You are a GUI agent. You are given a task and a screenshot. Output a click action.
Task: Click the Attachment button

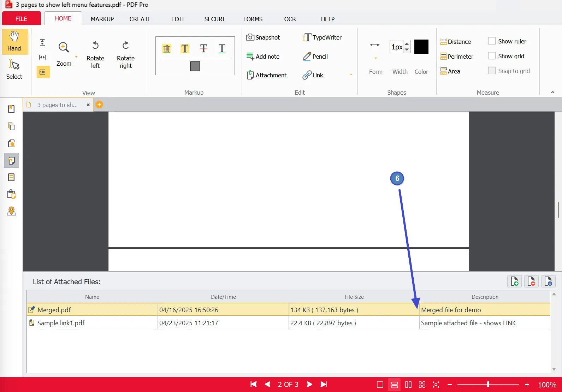pos(267,75)
